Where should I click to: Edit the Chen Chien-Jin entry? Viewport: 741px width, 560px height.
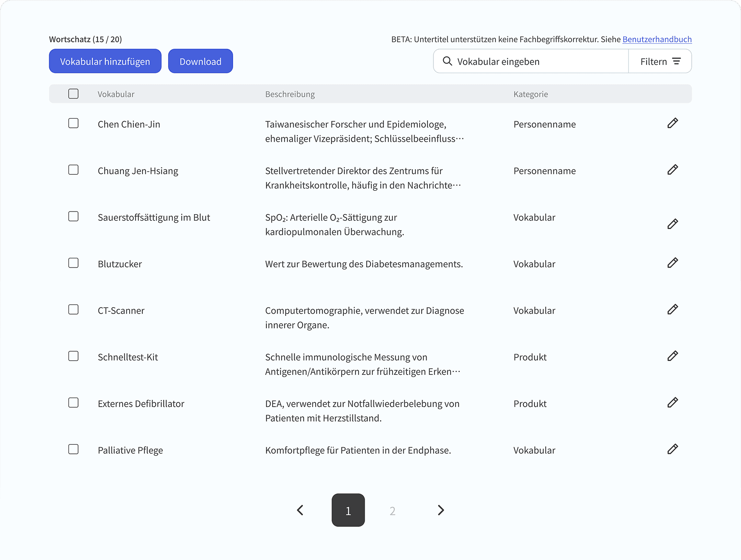click(x=673, y=123)
